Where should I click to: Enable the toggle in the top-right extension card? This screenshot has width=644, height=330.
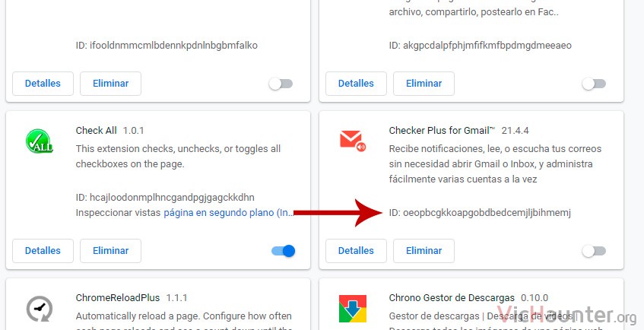(594, 84)
